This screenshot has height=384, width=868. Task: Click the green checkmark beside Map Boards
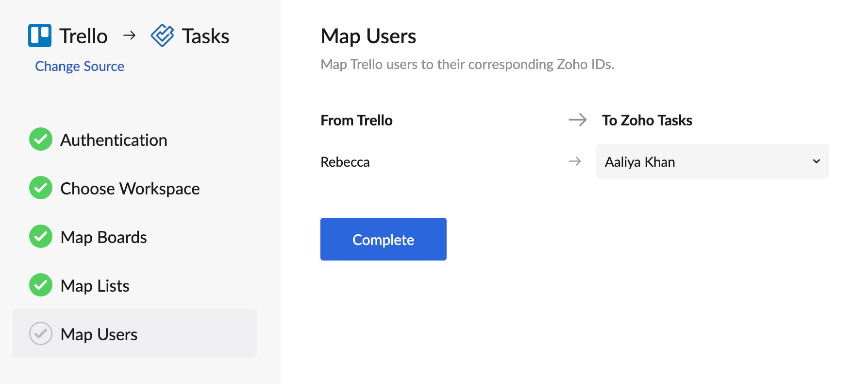pyautogui.click(x=40, y=237)
